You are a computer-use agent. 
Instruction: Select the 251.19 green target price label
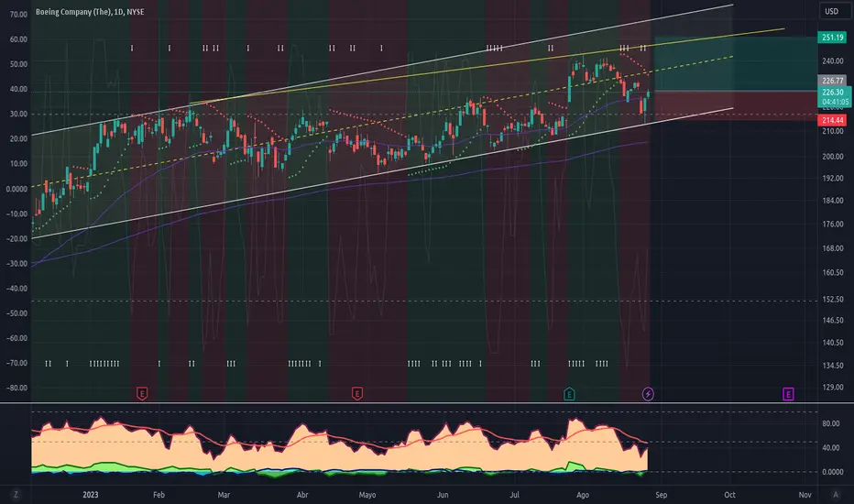(x=832, y=37)
